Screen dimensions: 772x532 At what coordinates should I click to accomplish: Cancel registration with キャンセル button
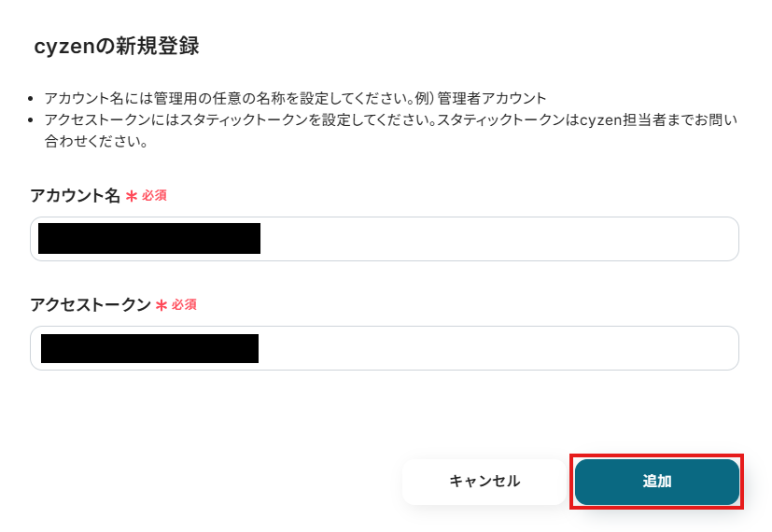(484, 482)
